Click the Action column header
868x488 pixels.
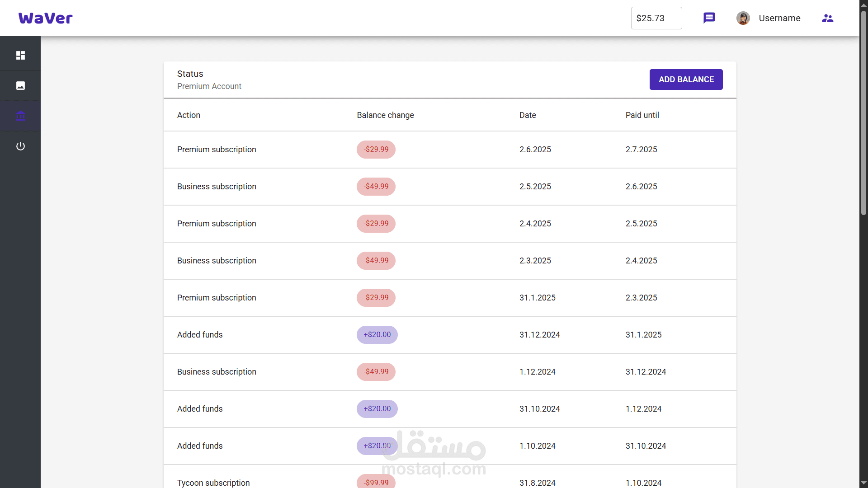pos(189,115)
